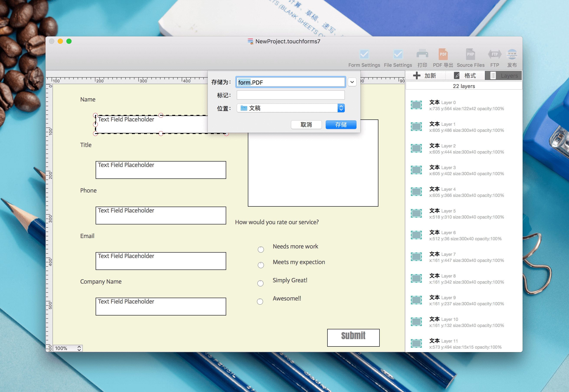
Task: Click the NewProject.touchforms7 title document icon
Action: [x=250, y=41]
